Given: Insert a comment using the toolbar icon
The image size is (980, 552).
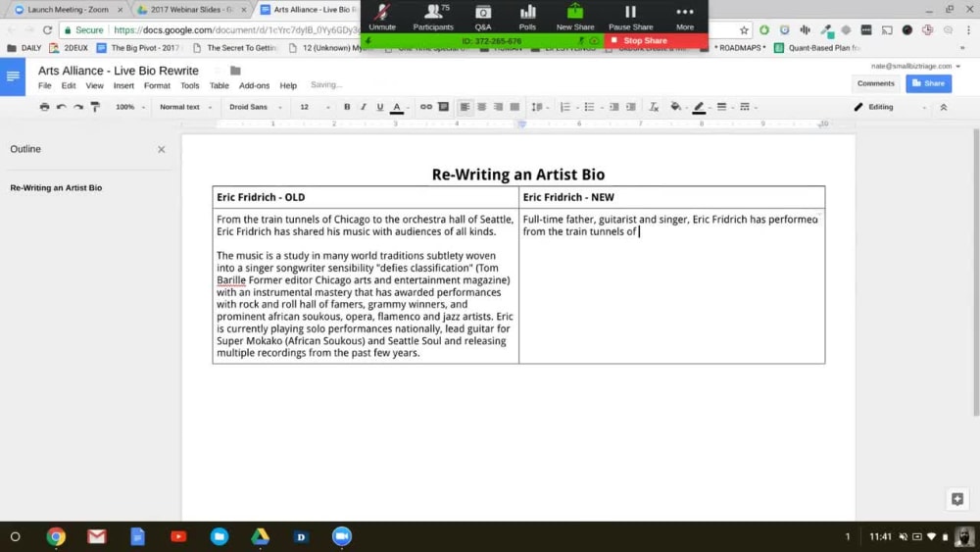Looking at the screenshot, I should [x=443, y=107].
